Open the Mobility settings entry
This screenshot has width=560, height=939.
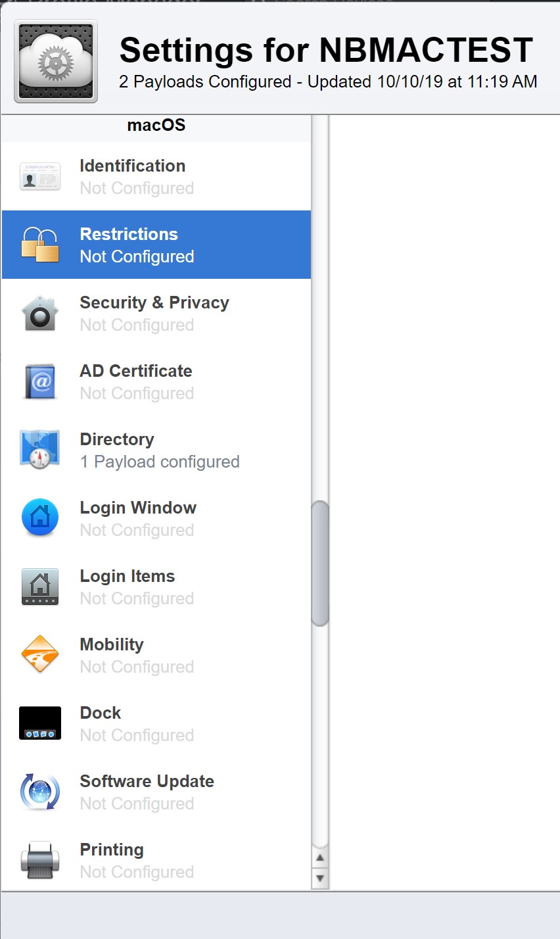156,655
